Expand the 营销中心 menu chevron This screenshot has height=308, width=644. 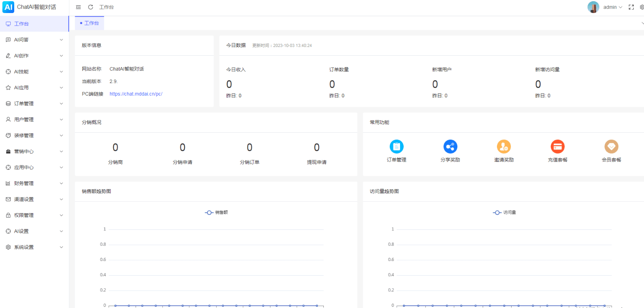click(x=61, y=152)
